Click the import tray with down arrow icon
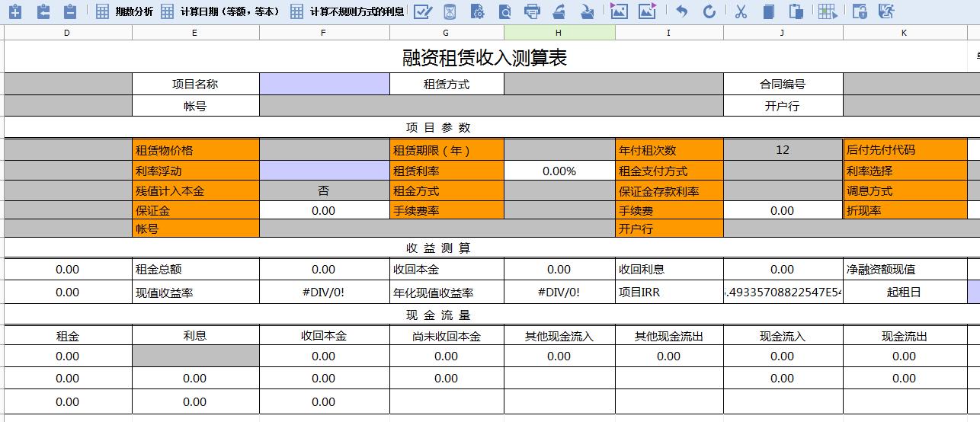The width and height of the screenshot is (980, 422). pos(587,11)
